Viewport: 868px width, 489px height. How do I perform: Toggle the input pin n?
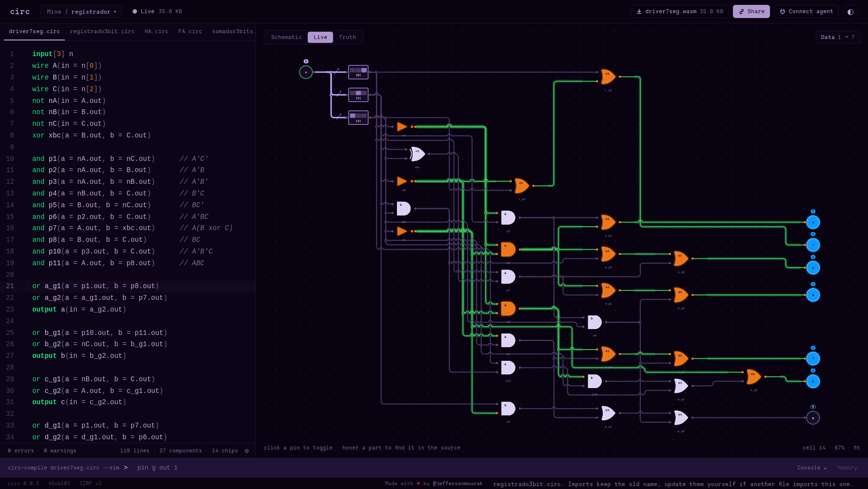click(306, 72)
